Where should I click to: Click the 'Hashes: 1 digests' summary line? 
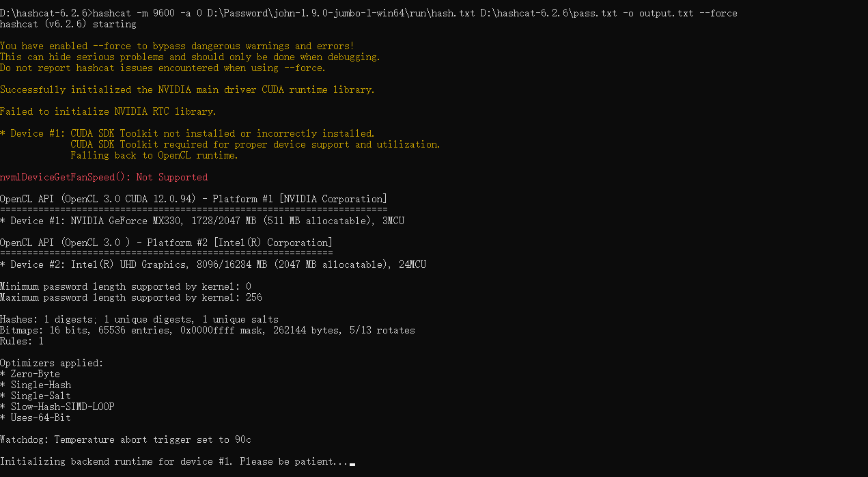[x=139, y=319]
